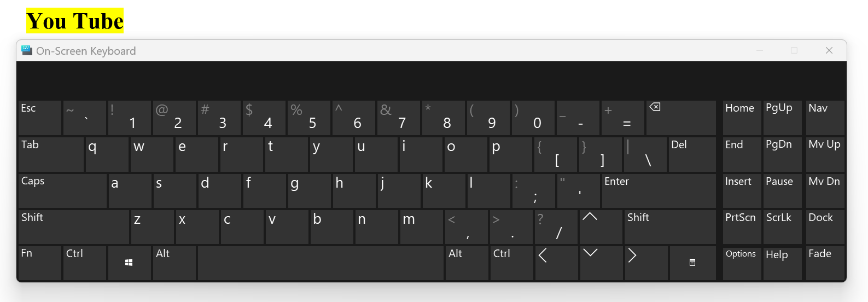
Task: Click the up arrow key
Action: pyautogui.click(x=601, y=227)
